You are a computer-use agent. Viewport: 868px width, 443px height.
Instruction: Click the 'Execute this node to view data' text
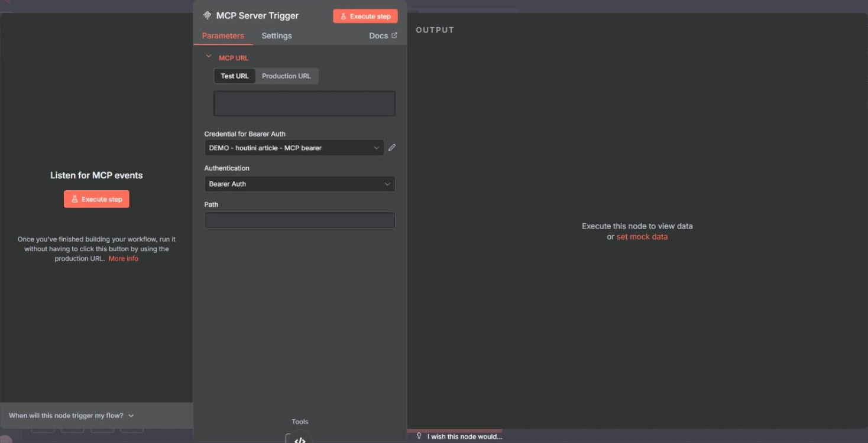pyautogui.click(x=637, y=226)
